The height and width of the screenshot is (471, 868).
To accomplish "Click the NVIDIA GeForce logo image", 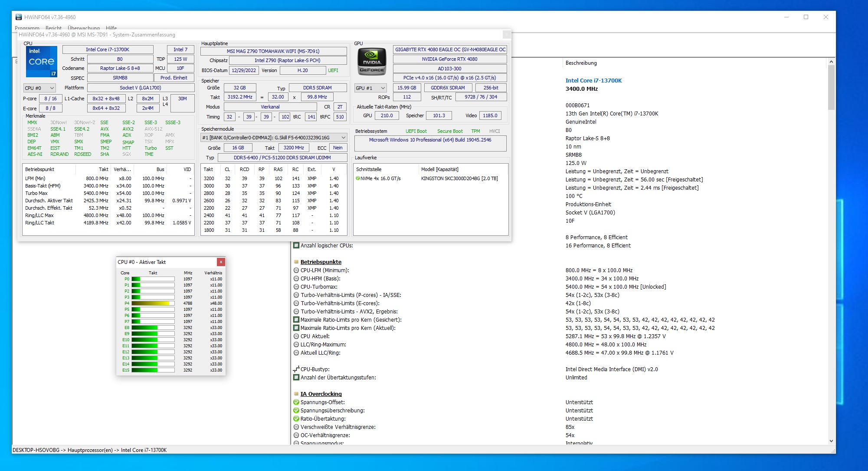I will click(372, 62).
